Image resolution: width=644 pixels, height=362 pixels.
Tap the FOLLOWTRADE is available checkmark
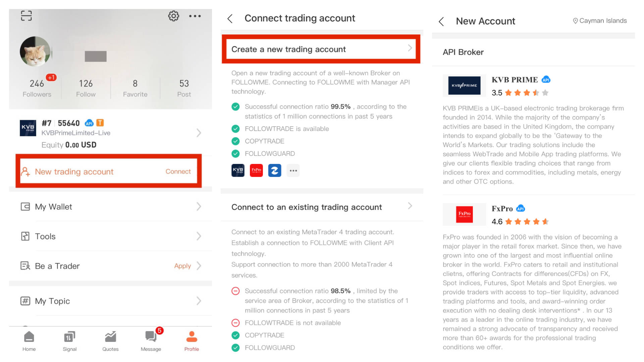point(236,129)
